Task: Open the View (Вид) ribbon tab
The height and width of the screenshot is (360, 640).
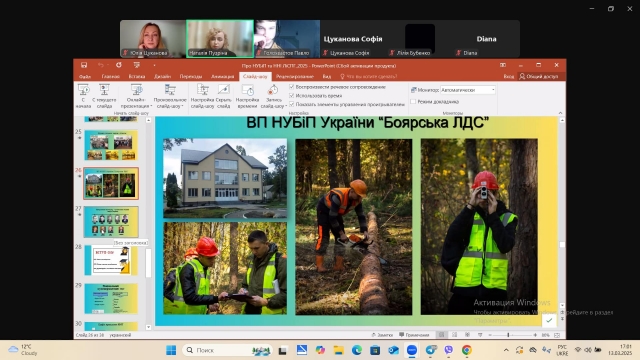Action: pos(327,76)
